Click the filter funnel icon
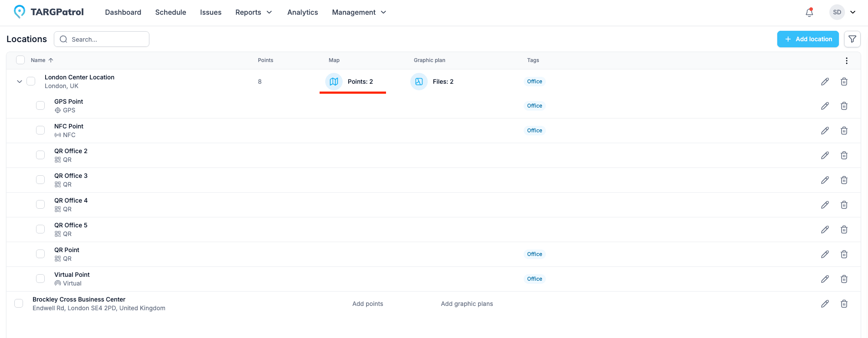The height and width of the screenshot is (338, 868). point(852,39)
